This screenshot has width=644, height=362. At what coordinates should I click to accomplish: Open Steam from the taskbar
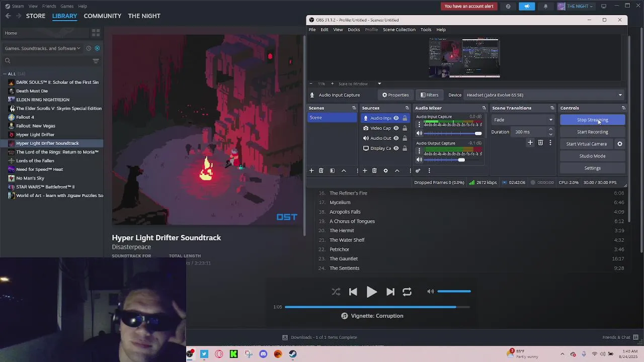pyautogui.click(x=293, y=354)
